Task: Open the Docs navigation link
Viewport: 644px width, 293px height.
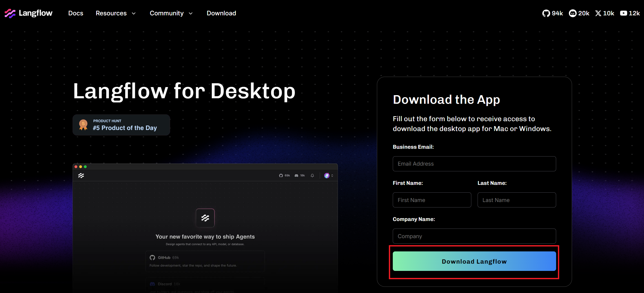Action: click(x=76, y=13)
